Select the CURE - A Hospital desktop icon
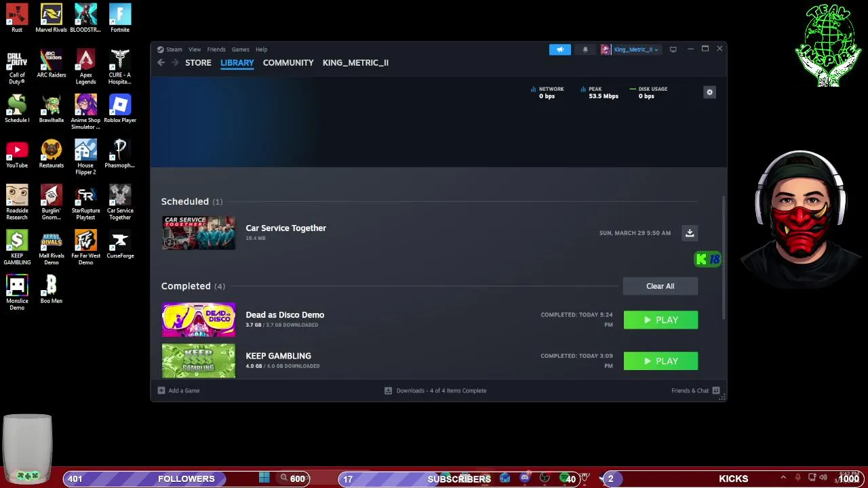Viewport: 868px width, 488px height. (x=120, y=66)
